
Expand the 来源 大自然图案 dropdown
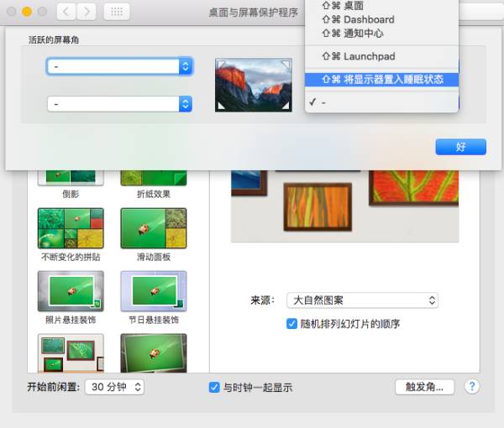click(362, 300)
